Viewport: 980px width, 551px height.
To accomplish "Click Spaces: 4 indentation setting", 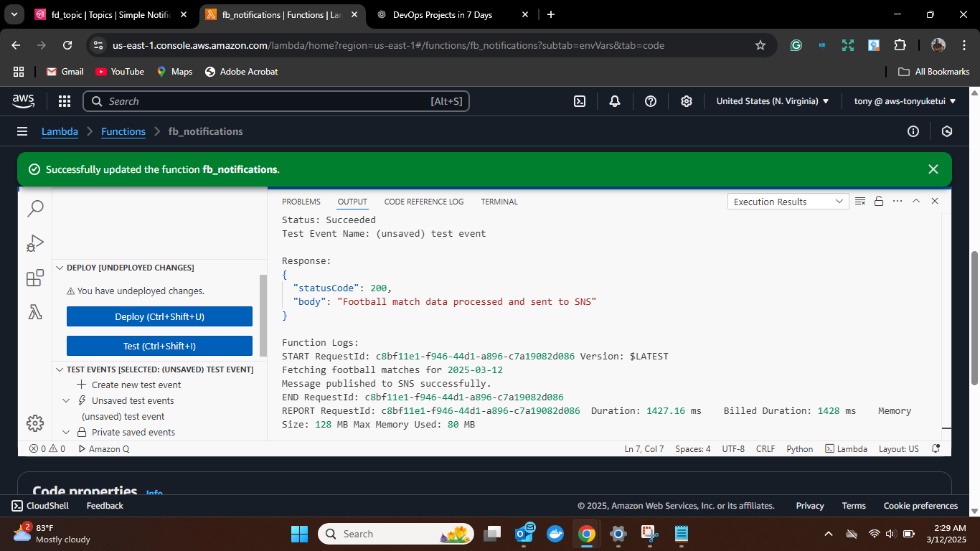I will 693,448.
